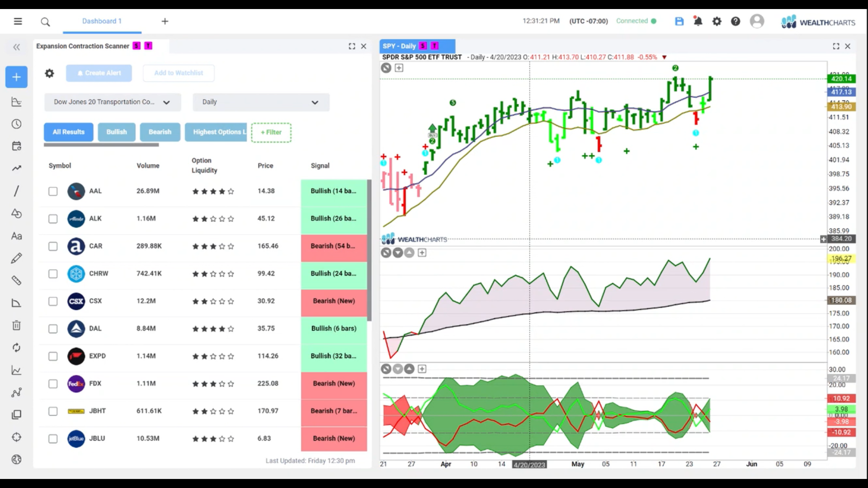The height and width of the screenshot is (488, 868).
Task: Open the scanner settings gear icon
Action: pos(49,73)
